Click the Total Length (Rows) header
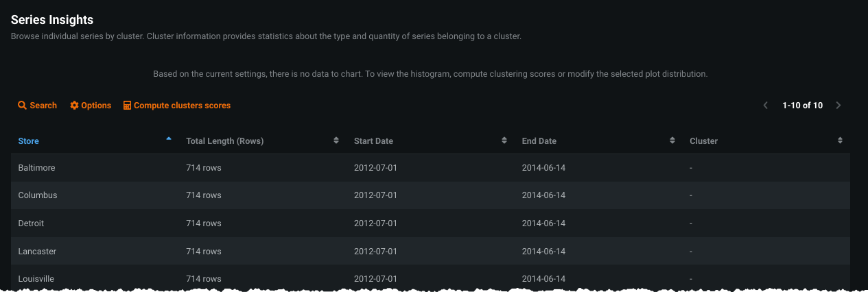Screen dimensions: 868x292 point(225,141)
